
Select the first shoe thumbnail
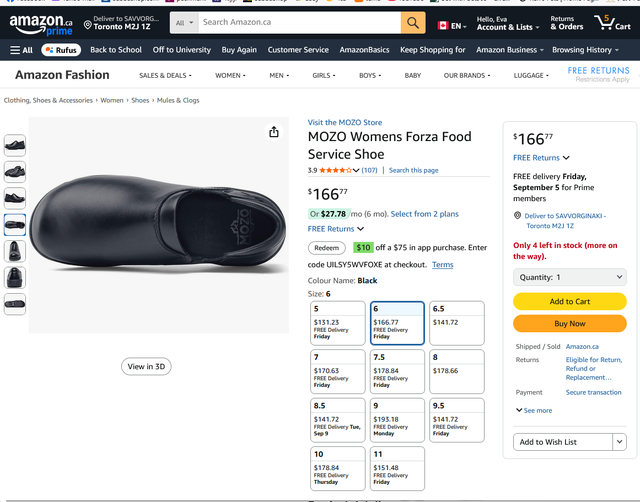click(x=15, y=145)
